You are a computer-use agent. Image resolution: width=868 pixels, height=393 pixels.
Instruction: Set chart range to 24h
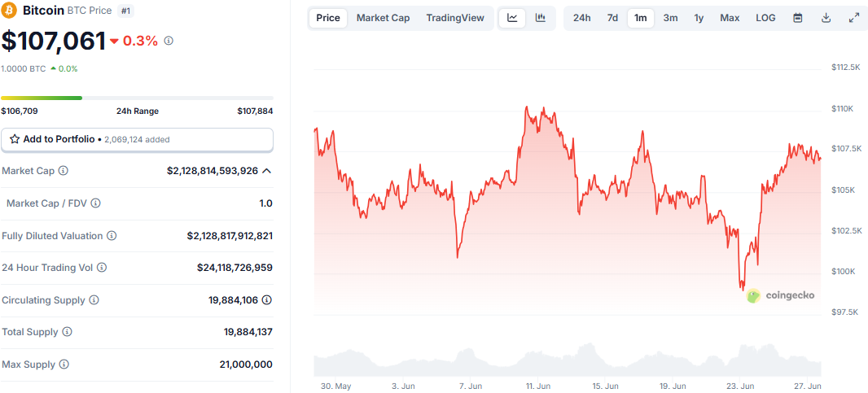click(582, 18)
